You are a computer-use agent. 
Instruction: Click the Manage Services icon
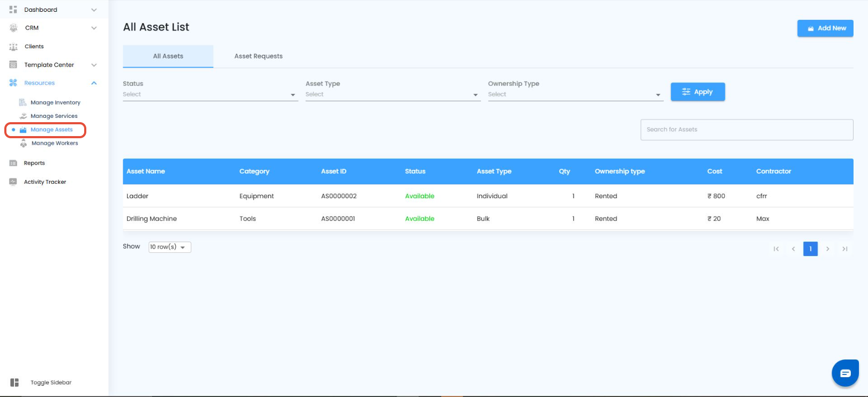[x=23, y=116]
